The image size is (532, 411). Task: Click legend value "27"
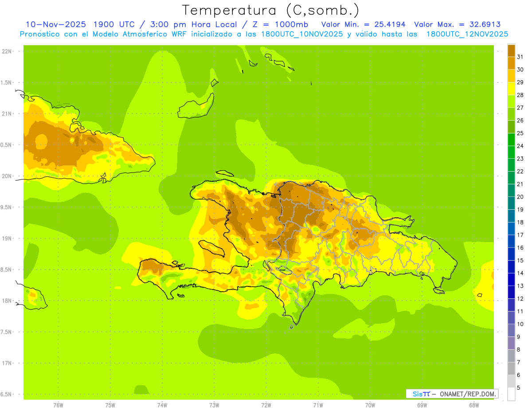pos(520,108)
